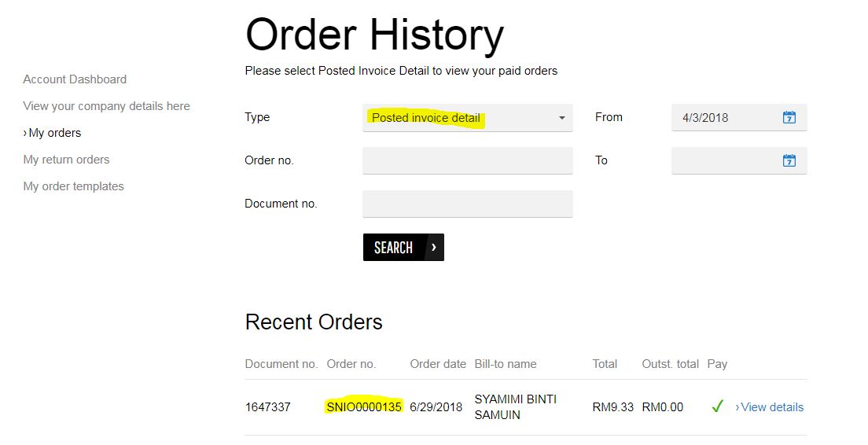868x445 pixels.
Task: Focus the Document no. input field
Action: point(467,204)
